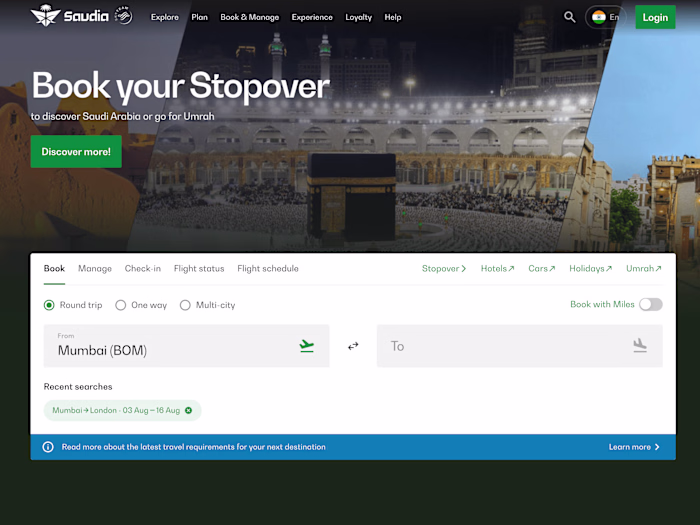This screenshot has height=525, width=700.
Task: Open the Plan menu
Action: 200,17
